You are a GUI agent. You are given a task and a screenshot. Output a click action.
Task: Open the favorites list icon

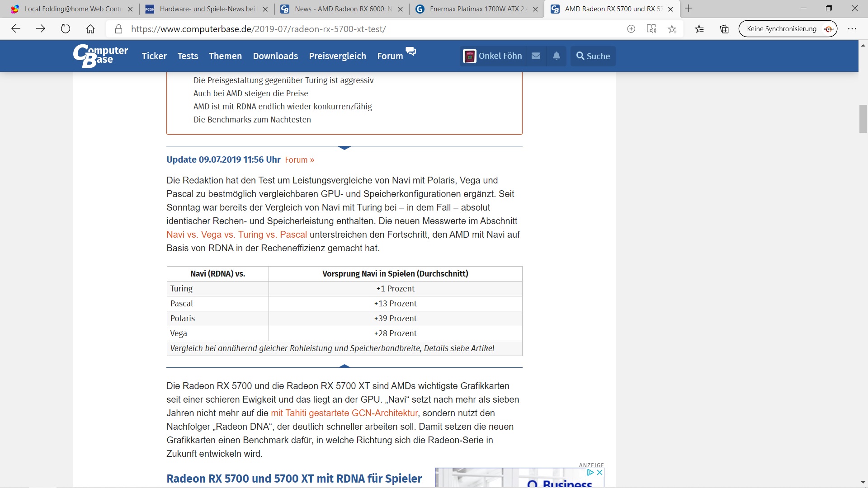pyautogui.click(x=699, y=29)
